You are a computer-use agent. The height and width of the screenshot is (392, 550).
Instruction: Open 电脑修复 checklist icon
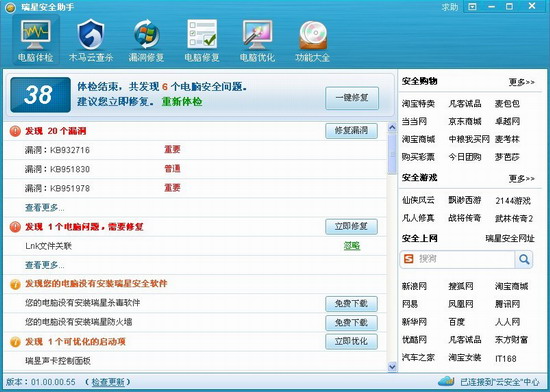point(202,34)
